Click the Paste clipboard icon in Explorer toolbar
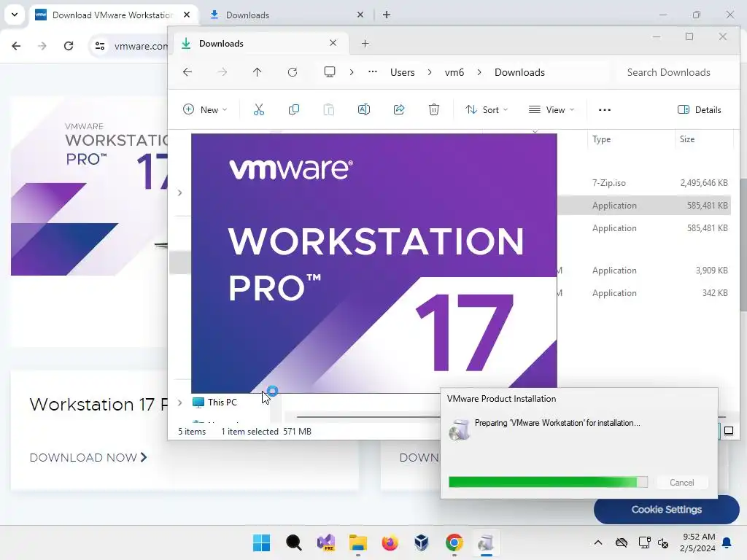The width and height of the screenshot is (747, 560). (329, 110)
